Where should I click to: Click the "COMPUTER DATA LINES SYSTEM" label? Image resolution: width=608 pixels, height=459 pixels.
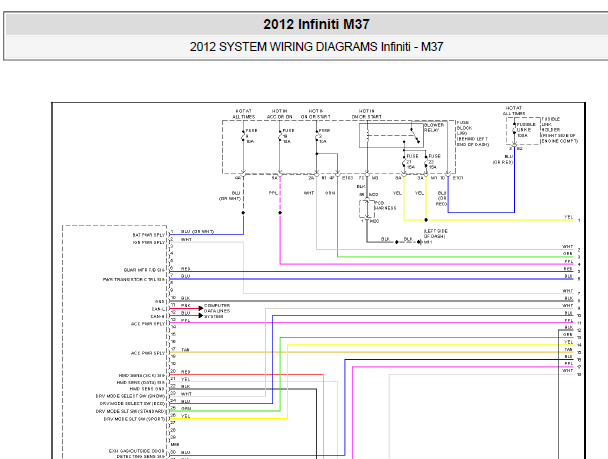[x=217, y=311]
